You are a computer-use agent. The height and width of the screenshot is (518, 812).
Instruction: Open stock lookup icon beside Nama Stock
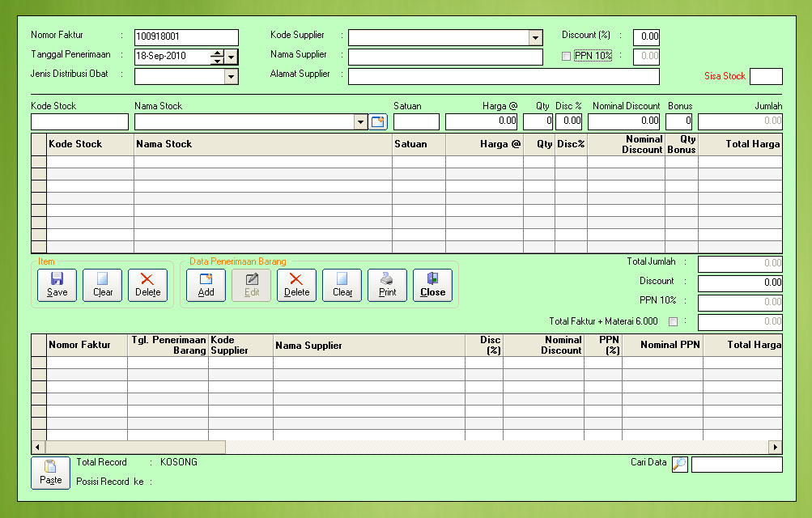click(379, 122)
